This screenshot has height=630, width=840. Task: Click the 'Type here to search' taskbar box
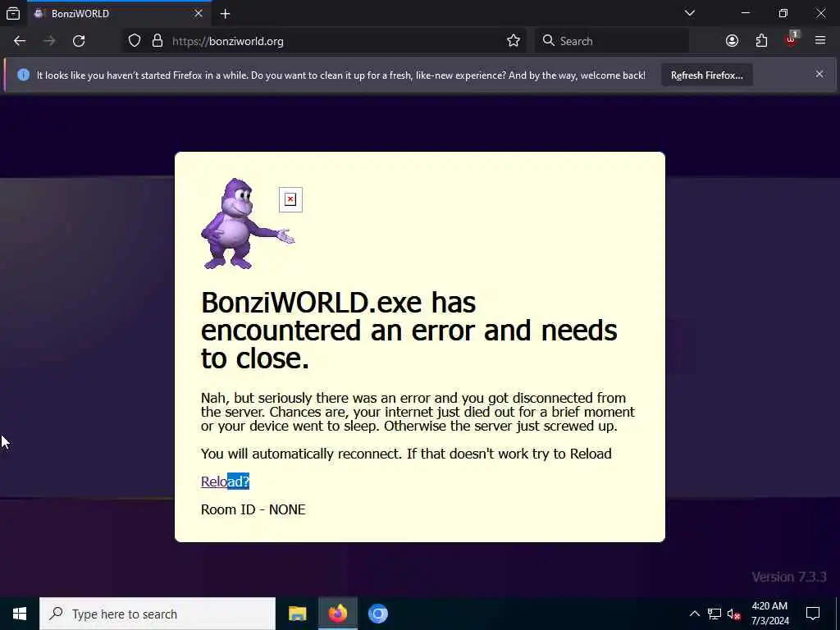point(157,614)
